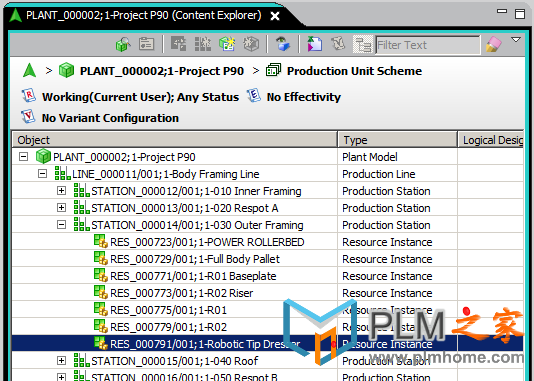Expand STATION_000015 040 Roof node
Viewport: 534px width, 381px height.
pos(61,361)
